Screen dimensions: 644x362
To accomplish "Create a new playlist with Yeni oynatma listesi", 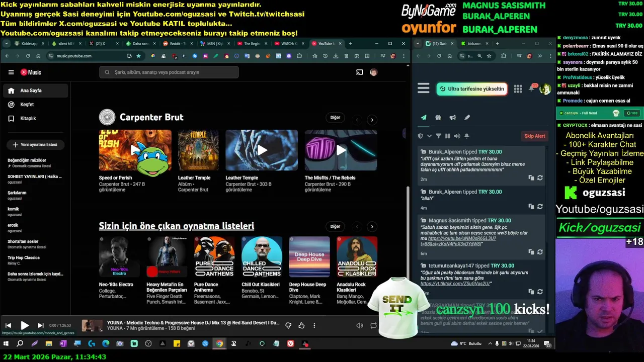I will [x=35, y=145].
